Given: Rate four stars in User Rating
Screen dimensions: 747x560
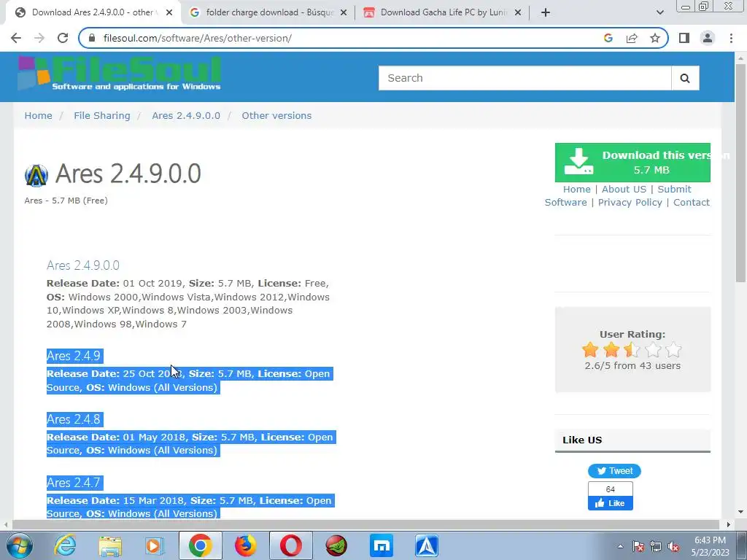Looking at the screenshot, I should [653, 349].
